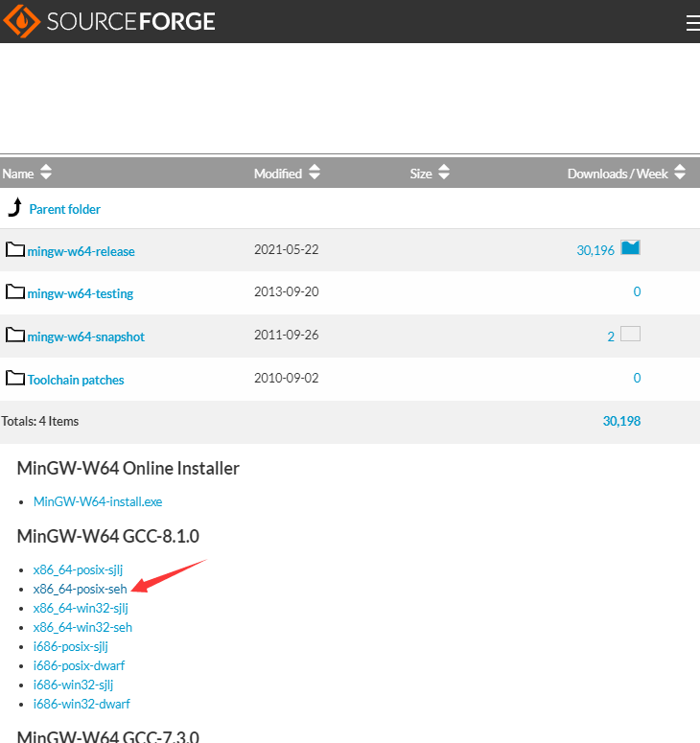Open the hamburger menu icon
The image size is (700, 743).
click(x=692, y=24)
